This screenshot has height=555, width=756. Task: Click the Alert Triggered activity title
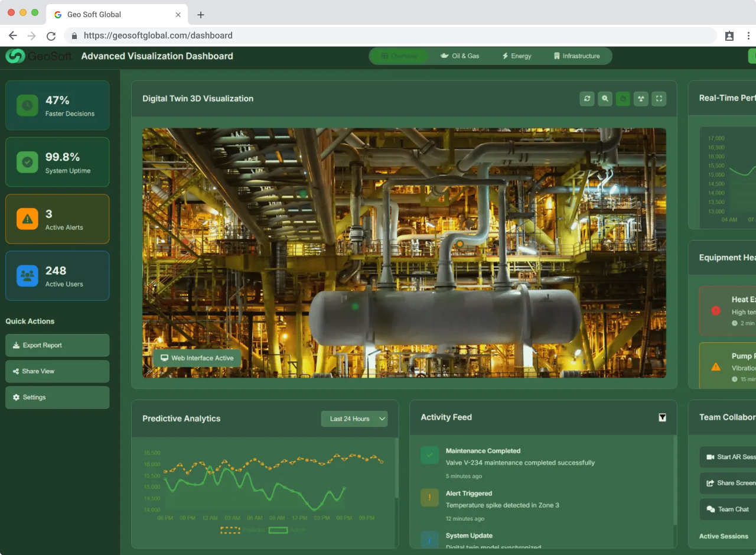click(469, 494)
